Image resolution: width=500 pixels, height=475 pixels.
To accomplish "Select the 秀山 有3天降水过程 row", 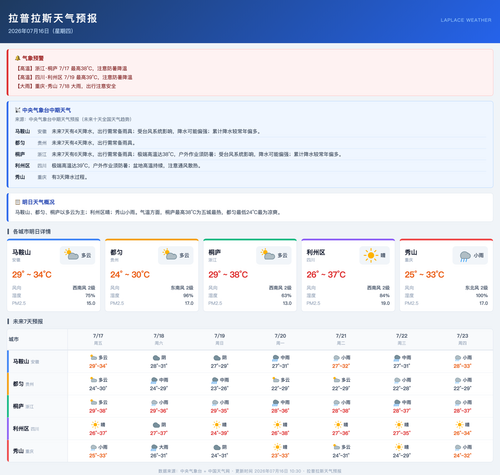I will pyautogui.click(x=250, y=177).
